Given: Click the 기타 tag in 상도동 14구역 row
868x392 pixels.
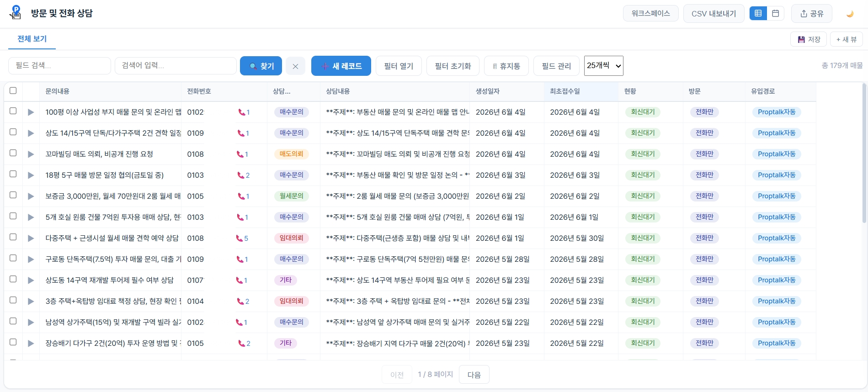Looking at the screenshot, I should click(286, 280).
